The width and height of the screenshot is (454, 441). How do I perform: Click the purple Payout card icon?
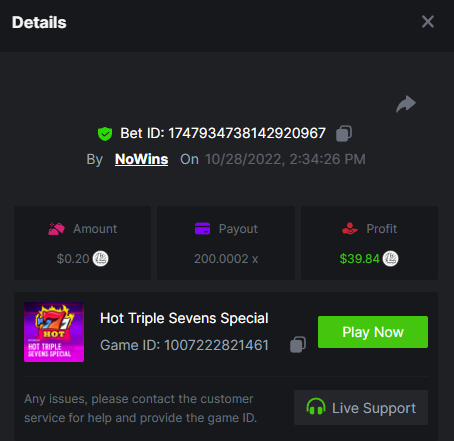click(202, 229)
